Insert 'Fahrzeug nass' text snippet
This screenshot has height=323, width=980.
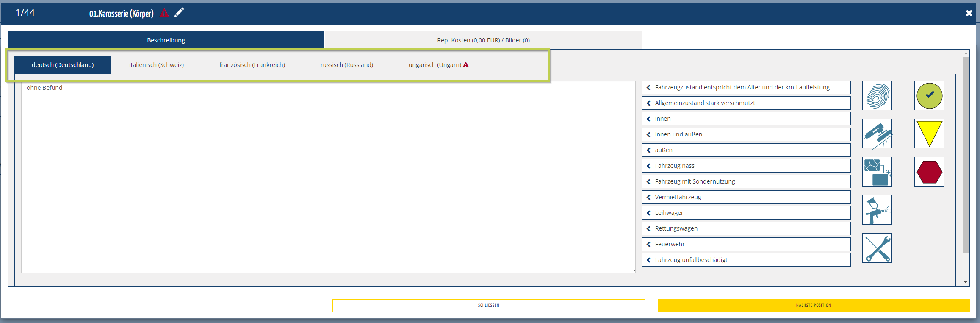[x=746, y=166]
